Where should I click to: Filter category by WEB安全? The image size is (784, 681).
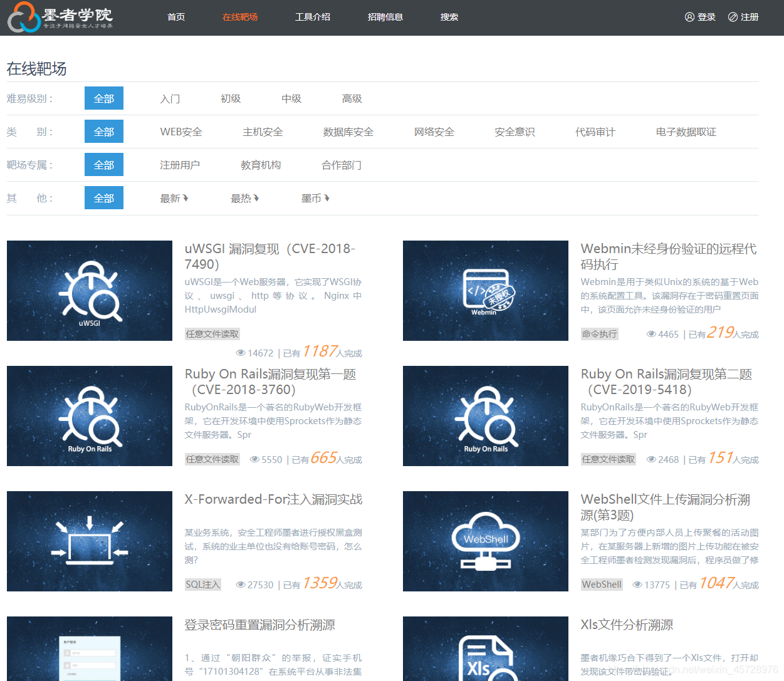click(x=181, y=132)
